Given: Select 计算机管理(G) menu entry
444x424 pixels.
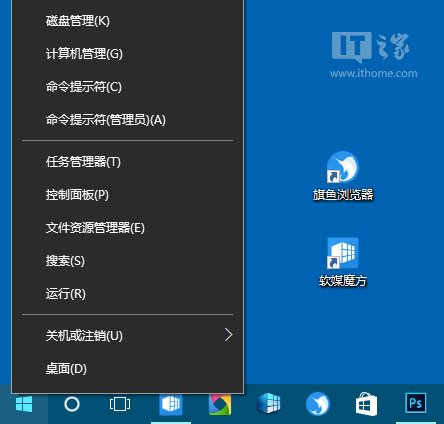Looking at the screenshot, I should click(128, 54).
